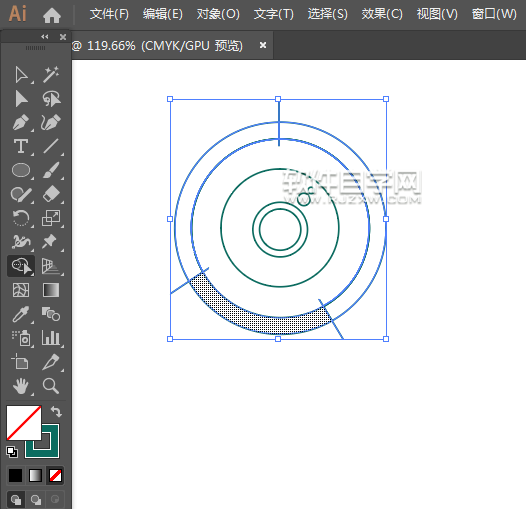Open the 文件(F) menu
526x509 pixels.
point(109,14)
